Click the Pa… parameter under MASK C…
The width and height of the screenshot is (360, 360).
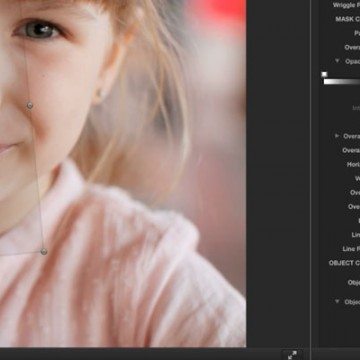[357, 33]
